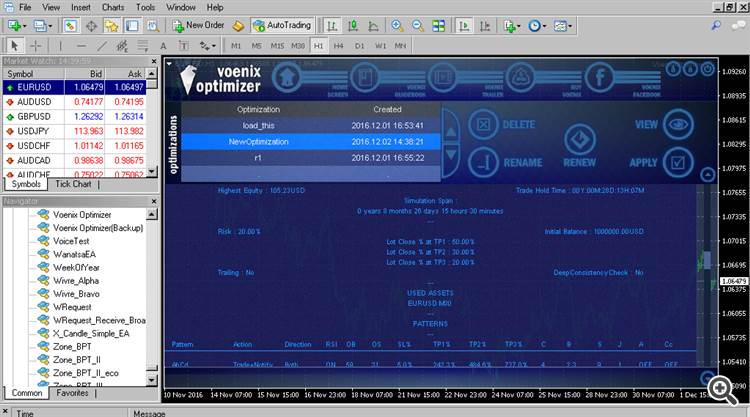
Task: Click the DELETE optimization button
Action: [x=502, y=124]
